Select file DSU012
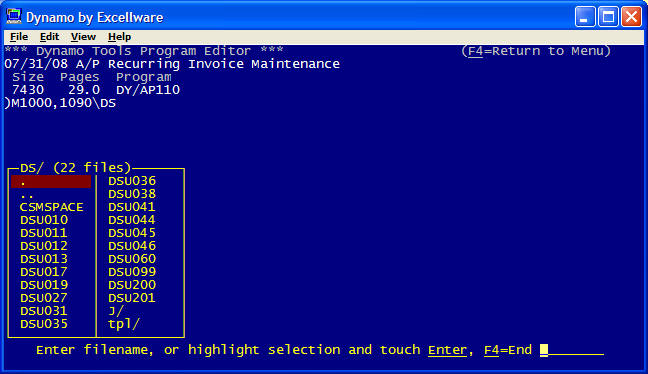This screenshot has width=648, height=374. [x=44, y=246]
